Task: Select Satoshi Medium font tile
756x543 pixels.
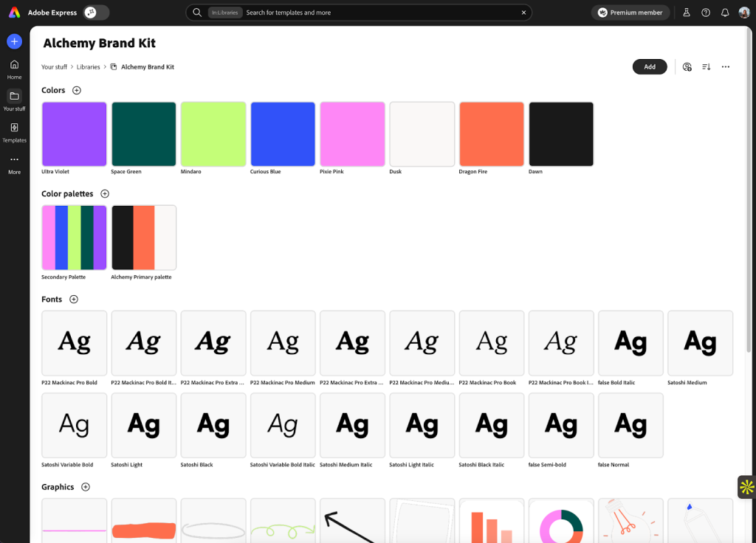Action: pyautogui.click(x=700, y=343)
